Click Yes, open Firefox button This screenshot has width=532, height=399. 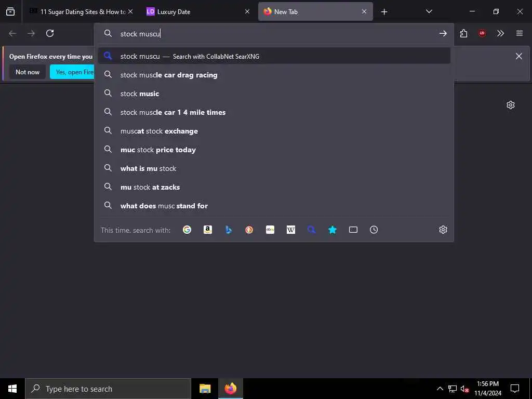[x=72, y=72]
